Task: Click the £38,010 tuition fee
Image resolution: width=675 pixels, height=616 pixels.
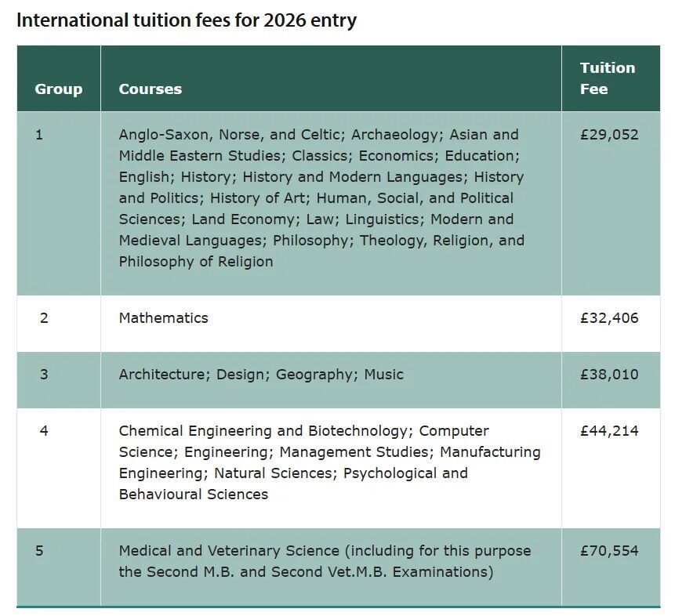Action: tap(609, 375)
